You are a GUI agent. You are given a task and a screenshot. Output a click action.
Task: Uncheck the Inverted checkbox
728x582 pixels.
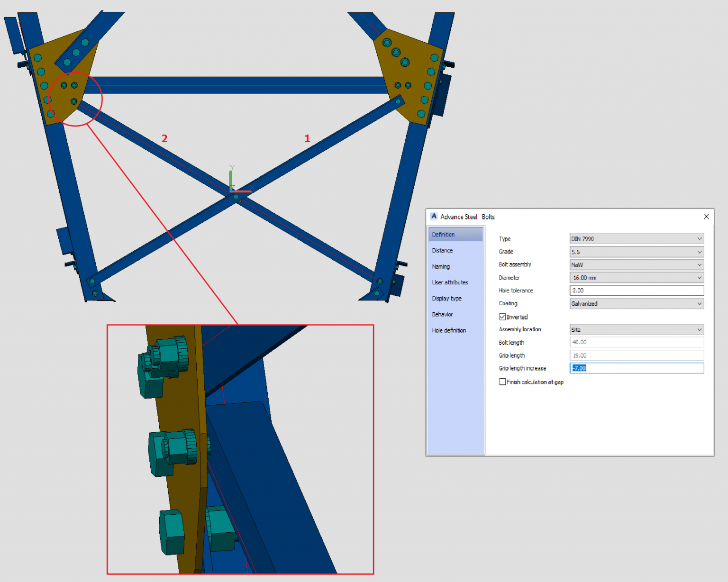click(x=502, y=317)
